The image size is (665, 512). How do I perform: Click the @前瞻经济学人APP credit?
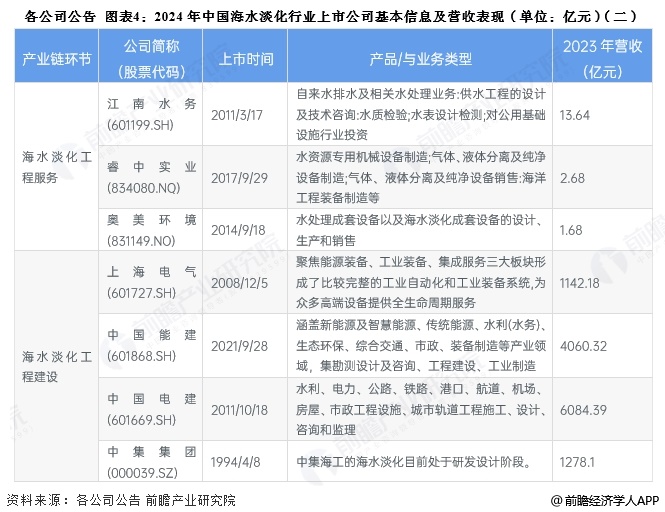605,501
